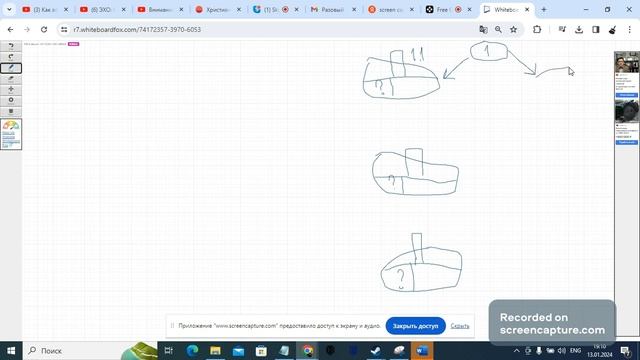Open Chrome from the taskbar
640x360 pixels.
tap(307, 351)
